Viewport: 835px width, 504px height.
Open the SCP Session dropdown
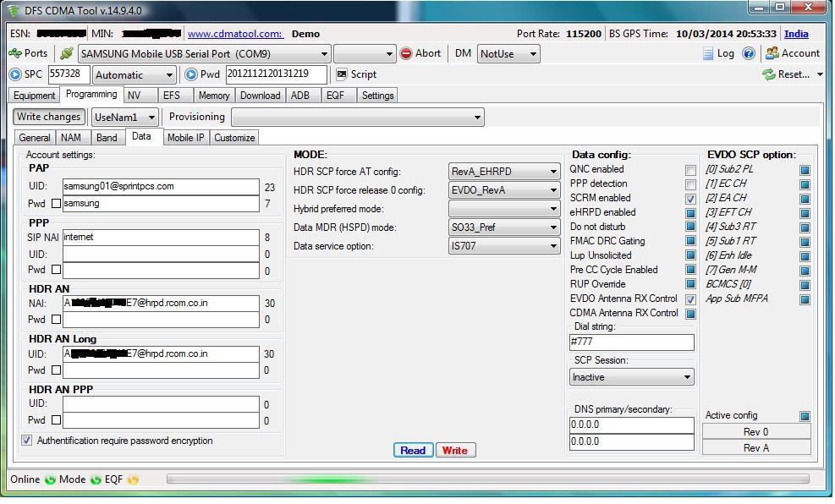[x=632, y=377]
